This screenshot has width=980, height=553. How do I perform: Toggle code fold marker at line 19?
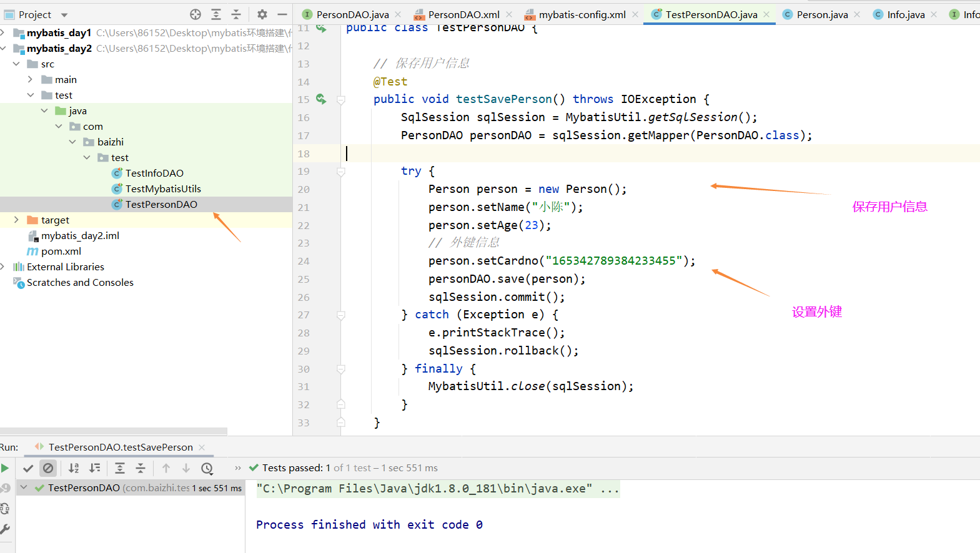pyautogui.click(x=341, y=171)
